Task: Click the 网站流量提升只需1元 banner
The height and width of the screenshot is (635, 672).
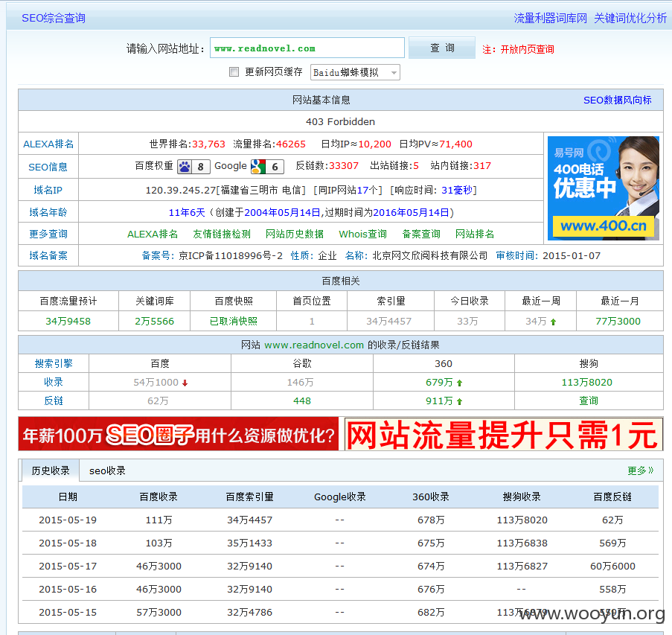Action: (504, 434)
